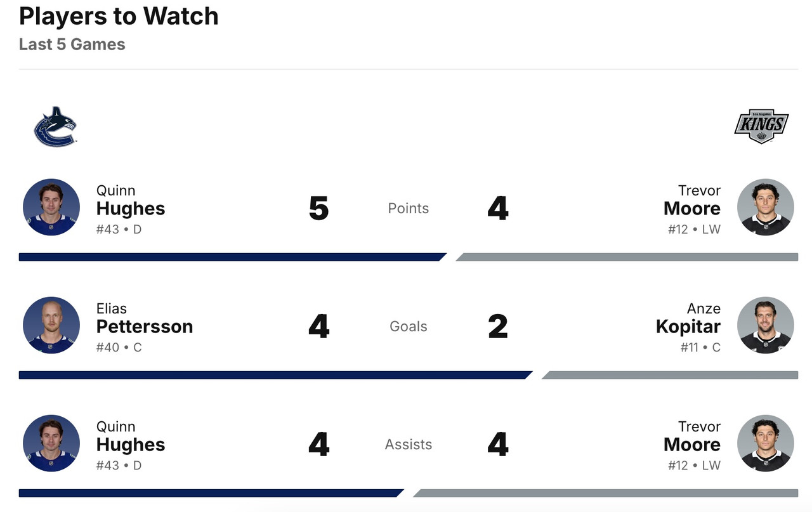Click the Assists stat label
812x512 pixels.
(x=409, y=444)
